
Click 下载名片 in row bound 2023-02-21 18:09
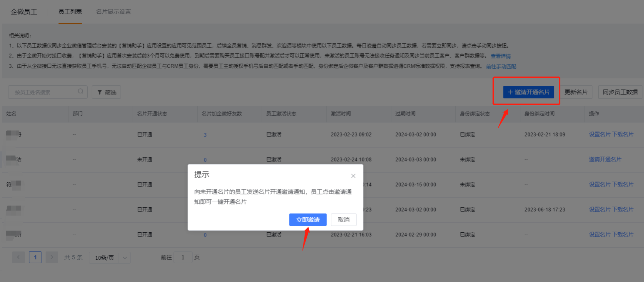pyautogui.click(x=623, y=134)
